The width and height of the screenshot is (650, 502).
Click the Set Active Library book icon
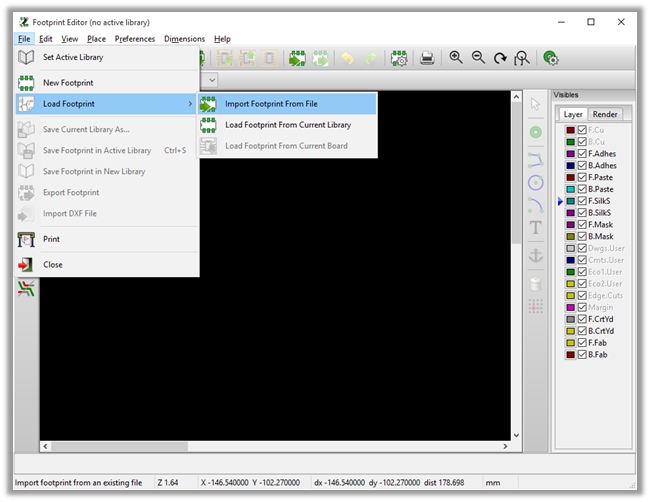point(26,57)
